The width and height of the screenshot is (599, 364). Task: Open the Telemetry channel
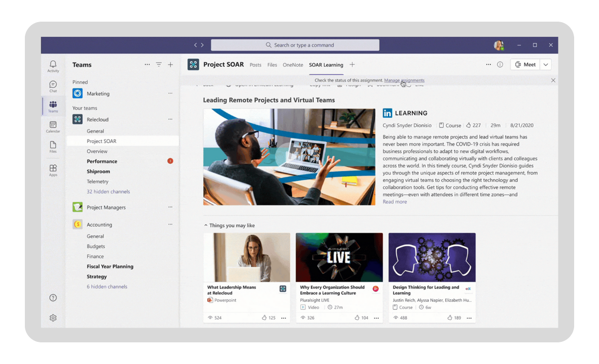coord(98,182)
